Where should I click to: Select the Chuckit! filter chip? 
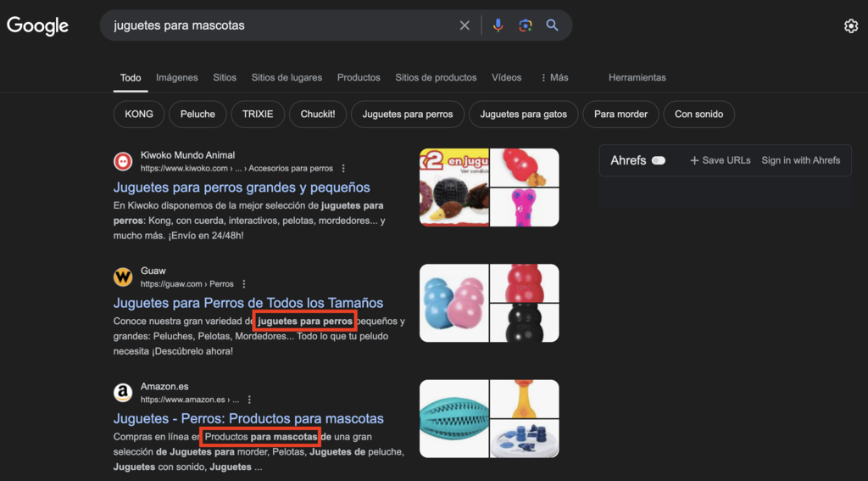[318, 115]
